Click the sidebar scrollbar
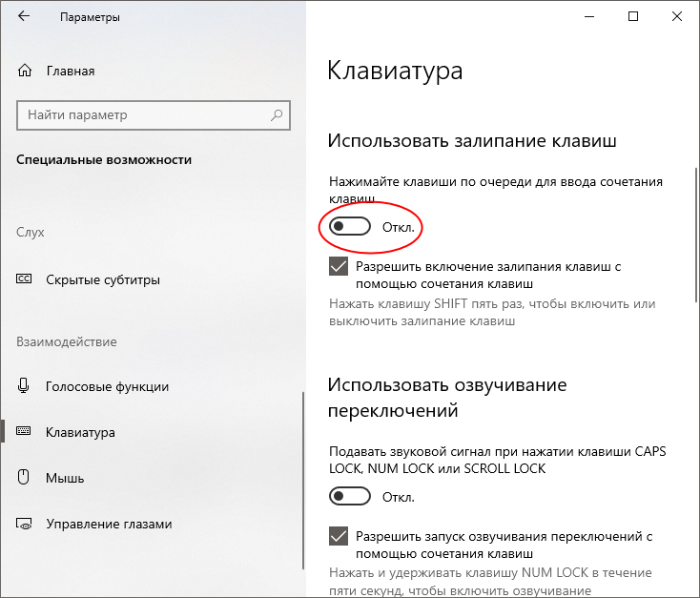 pos(303,481)
